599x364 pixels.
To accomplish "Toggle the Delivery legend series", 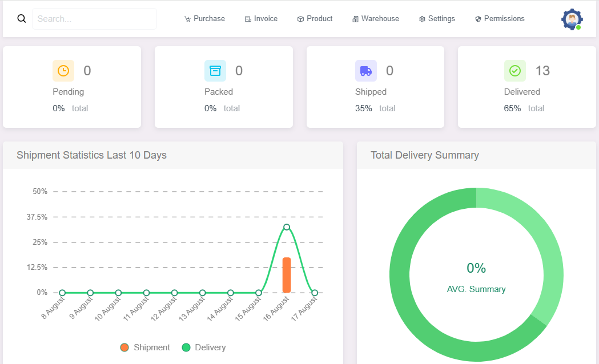I will (x=204, y=347).
